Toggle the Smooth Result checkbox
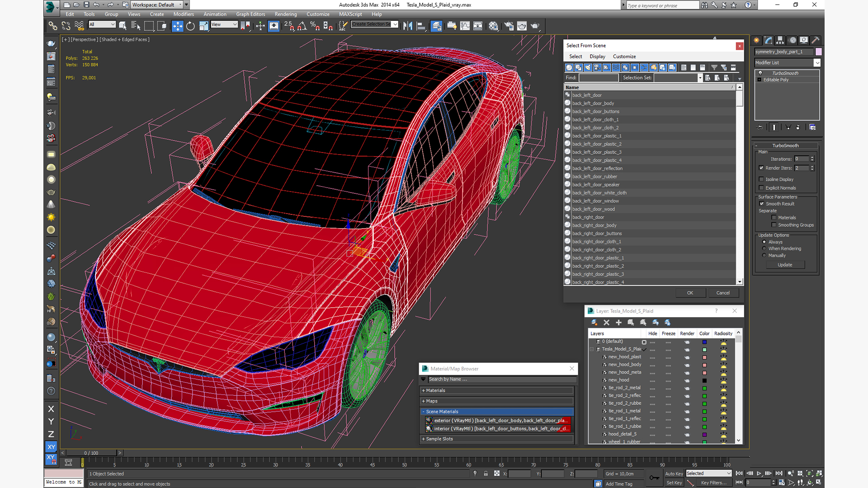This screenshot has width=868, height=488. (762, 204)
